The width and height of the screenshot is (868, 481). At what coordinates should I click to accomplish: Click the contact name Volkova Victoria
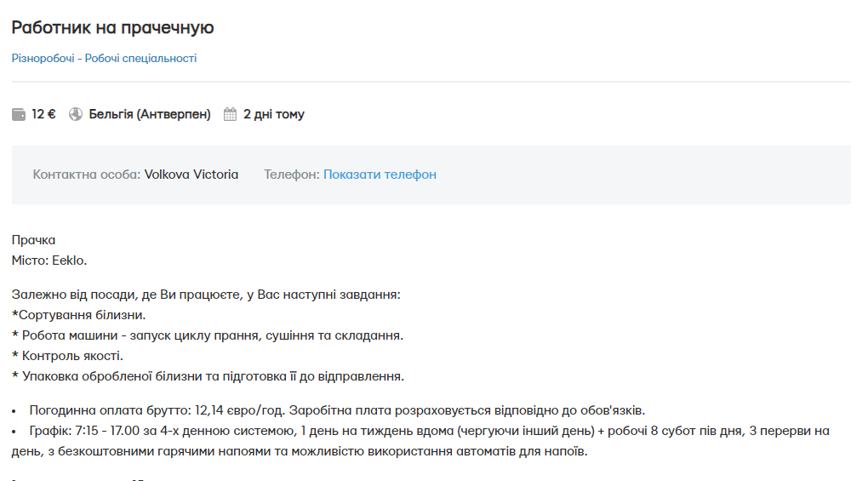(191, 175)
